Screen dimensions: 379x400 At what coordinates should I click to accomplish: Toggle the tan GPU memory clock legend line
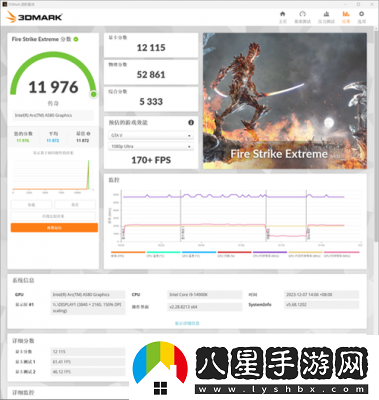(x=305, y=254)
